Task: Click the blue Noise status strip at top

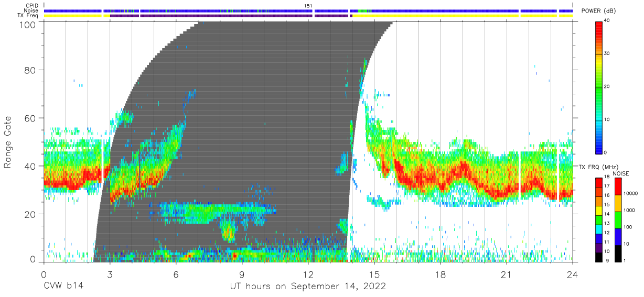Action: tap(308, 10)
